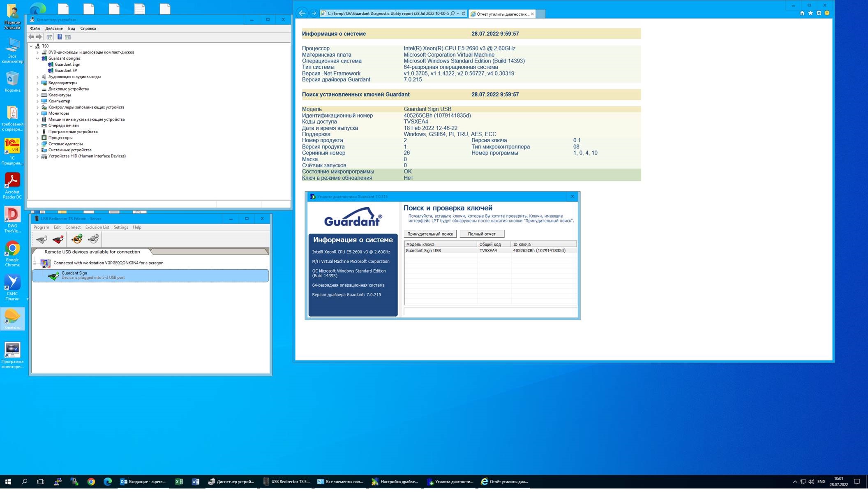This screenshot has height=493, width=868.
Task: Open address bar dropdown arrow in Internet Explorer
Action: click(458, 13)
